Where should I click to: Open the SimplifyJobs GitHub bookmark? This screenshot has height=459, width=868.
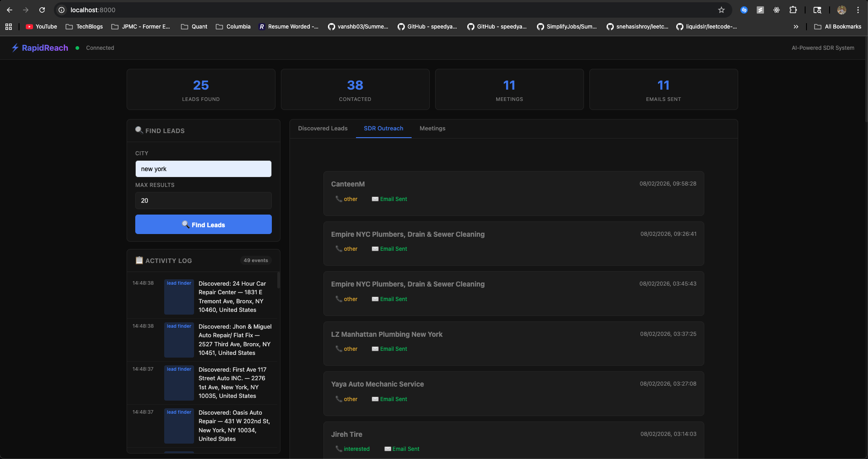tap(567, 27)
